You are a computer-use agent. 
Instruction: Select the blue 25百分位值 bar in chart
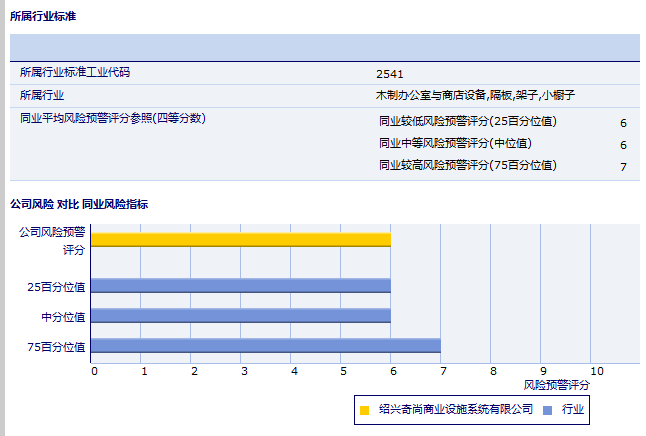click(240, 285)
